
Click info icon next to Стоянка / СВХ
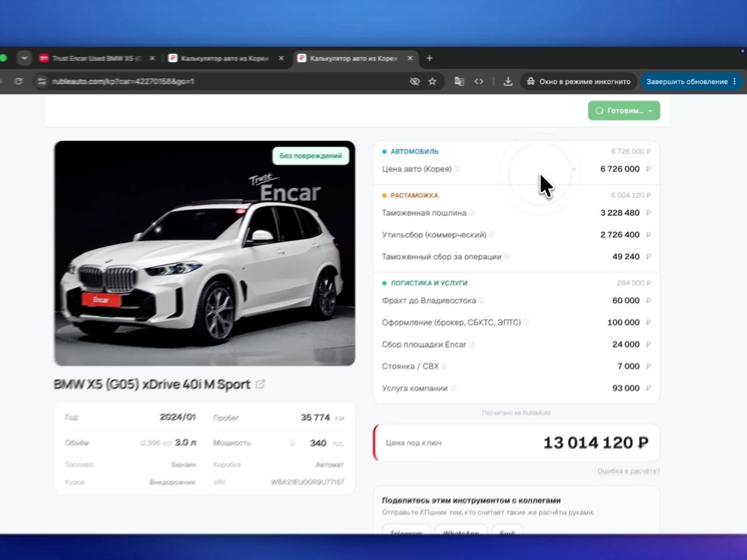[445, 366]
